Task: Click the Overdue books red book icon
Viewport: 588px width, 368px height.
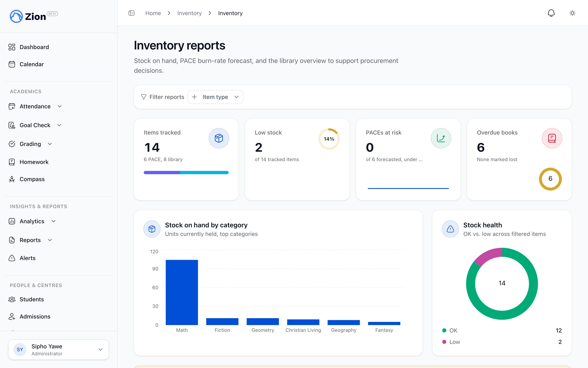Action: (552, 138)
